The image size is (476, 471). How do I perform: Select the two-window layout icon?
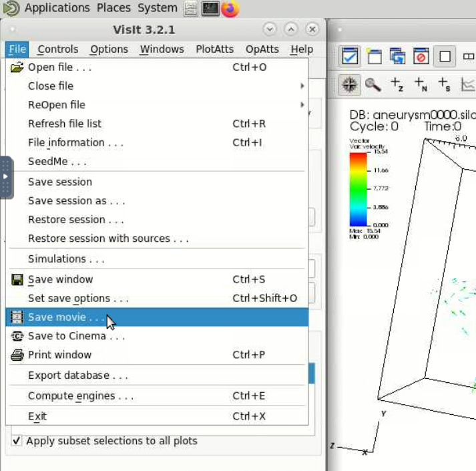click(469, 57)
